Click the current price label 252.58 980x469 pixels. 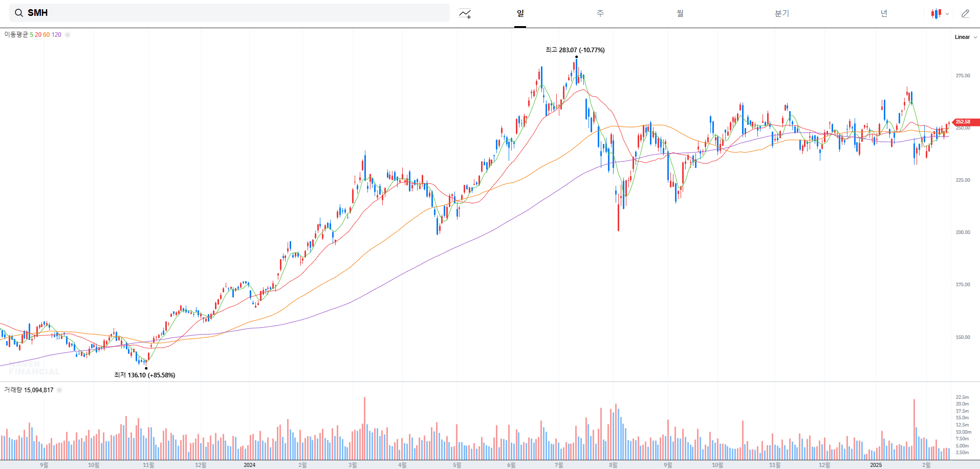964,122
